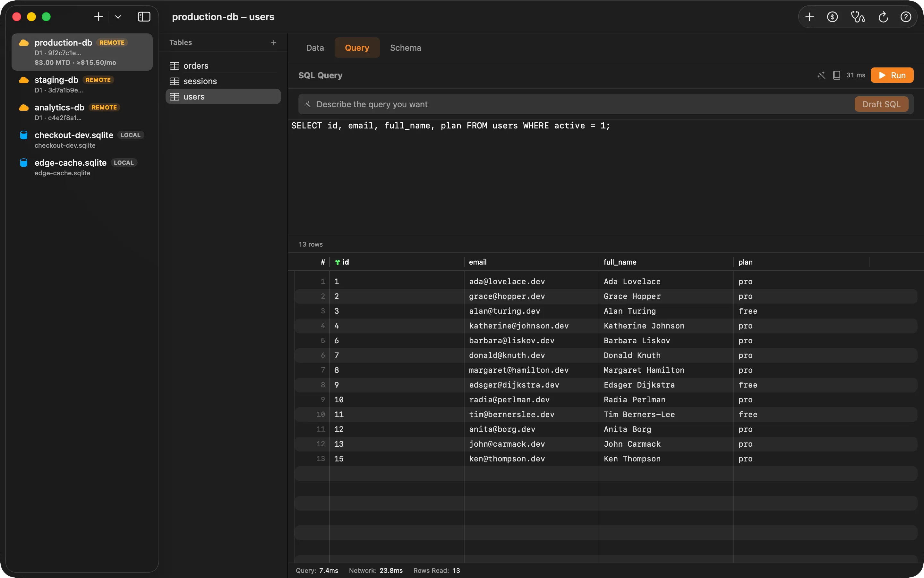This screenshot has width=924, height=578.
Task: Click the users table grid icon
Action: pyautogui.click(x=175, y=97)
